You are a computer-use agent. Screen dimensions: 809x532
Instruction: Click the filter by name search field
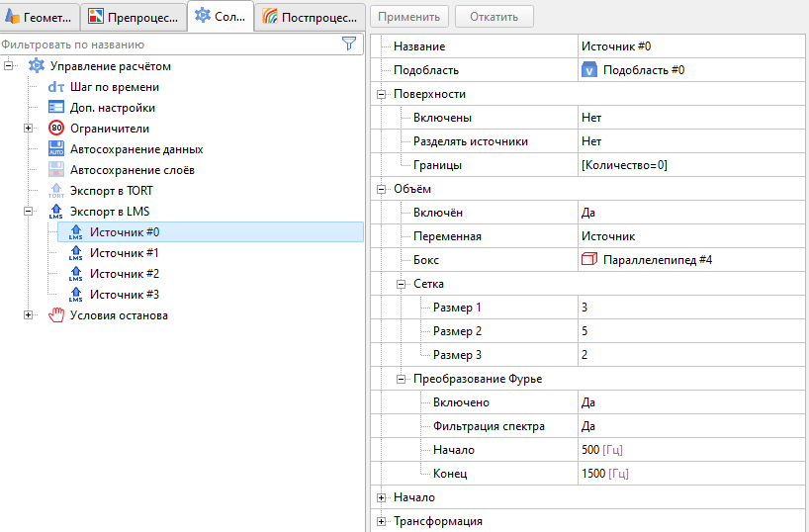click(168, 44)
